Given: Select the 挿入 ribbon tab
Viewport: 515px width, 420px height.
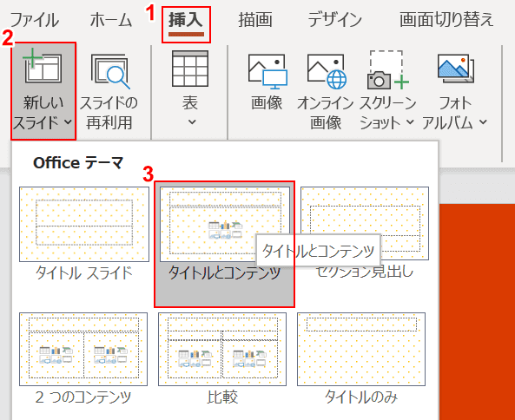Looking at the screenshot, I should tap(186, 20).
